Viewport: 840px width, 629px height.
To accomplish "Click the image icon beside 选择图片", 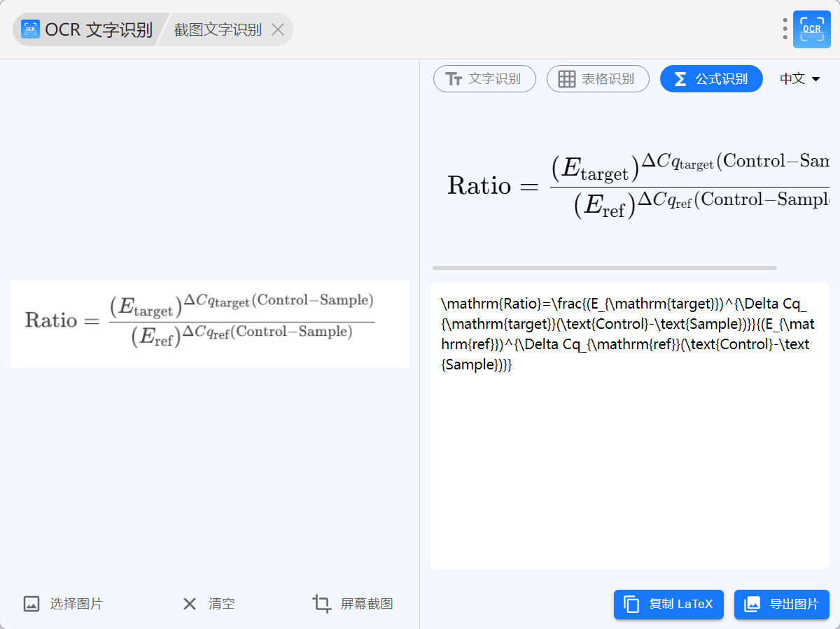I will click(x=31, y=604).
